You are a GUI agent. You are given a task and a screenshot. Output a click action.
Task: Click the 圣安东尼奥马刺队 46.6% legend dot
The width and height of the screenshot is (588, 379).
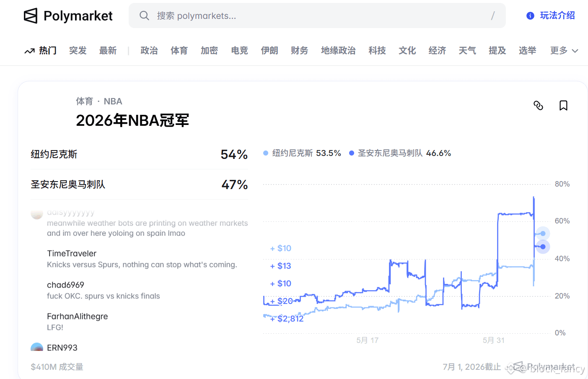(x=352, y=153)
